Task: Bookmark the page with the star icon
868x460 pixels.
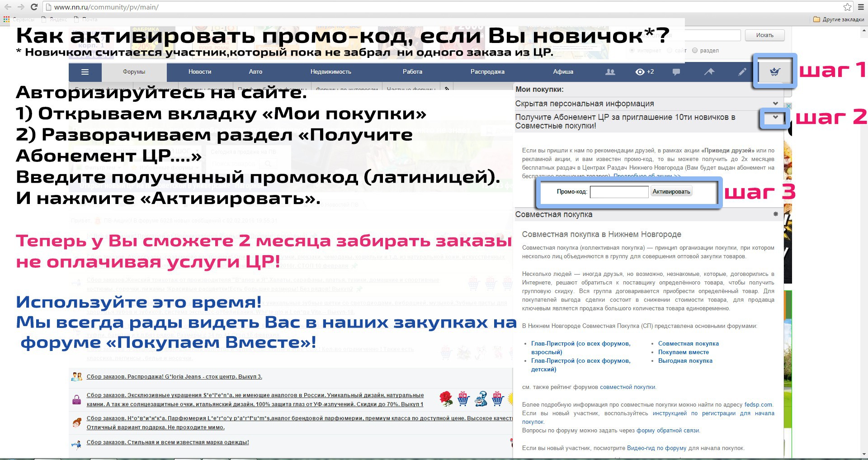Action: pos(848,7)
